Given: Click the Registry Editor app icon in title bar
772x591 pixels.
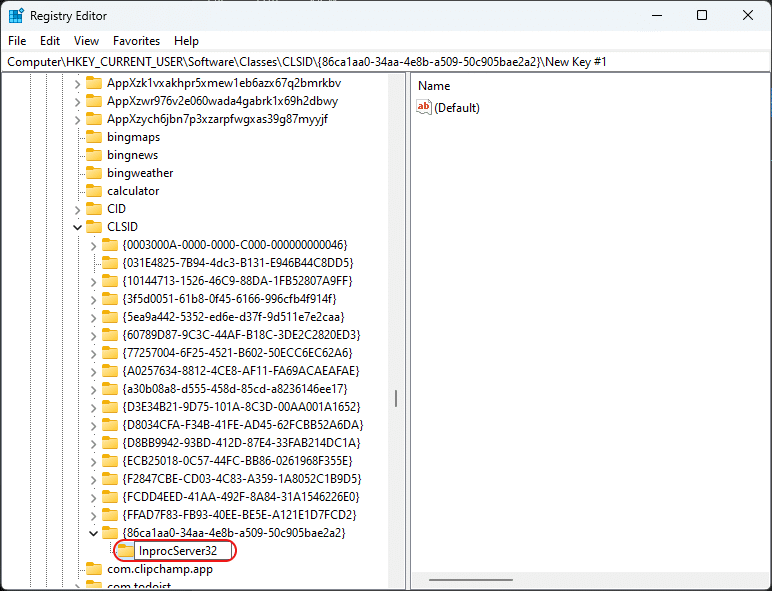Looking at the screenshot, I should pyautogui.click(x=16, y=16).
